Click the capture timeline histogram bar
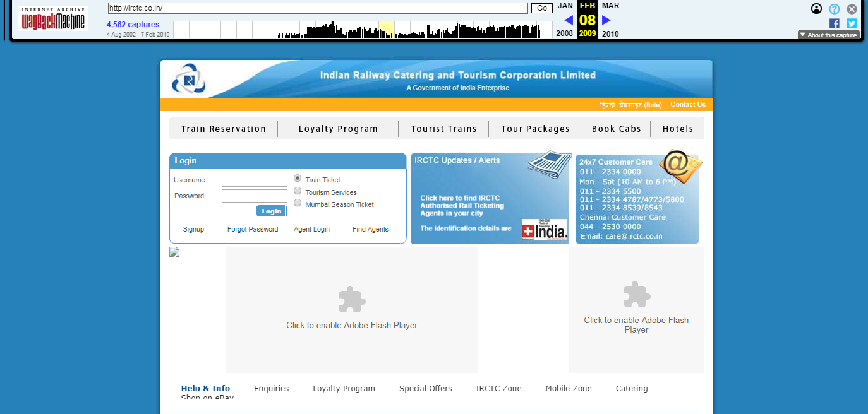 tap(411, 30)
